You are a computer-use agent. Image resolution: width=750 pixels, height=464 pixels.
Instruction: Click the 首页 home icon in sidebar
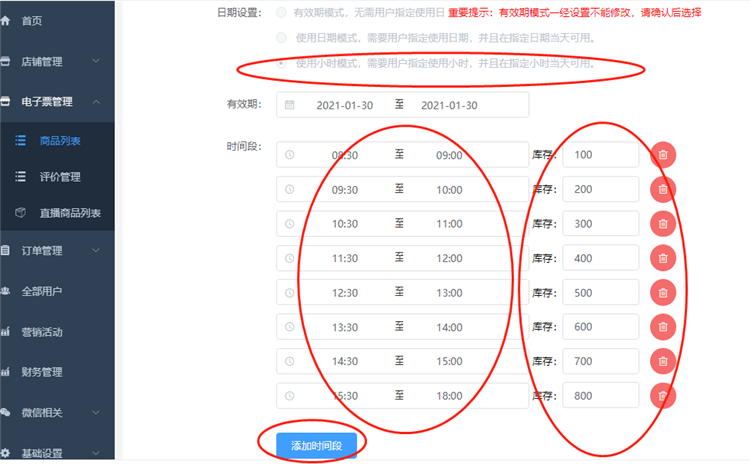[x=6, y=20]
